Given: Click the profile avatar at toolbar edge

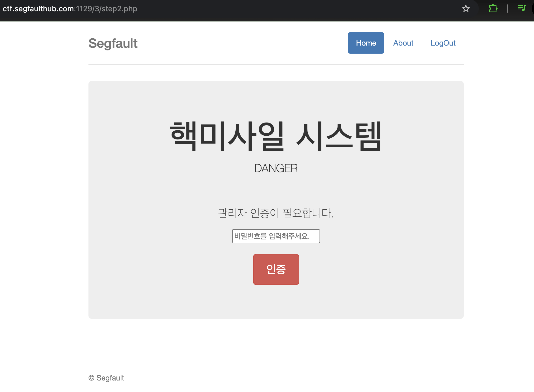Looking at the screenshot, I should click(533, 9).
